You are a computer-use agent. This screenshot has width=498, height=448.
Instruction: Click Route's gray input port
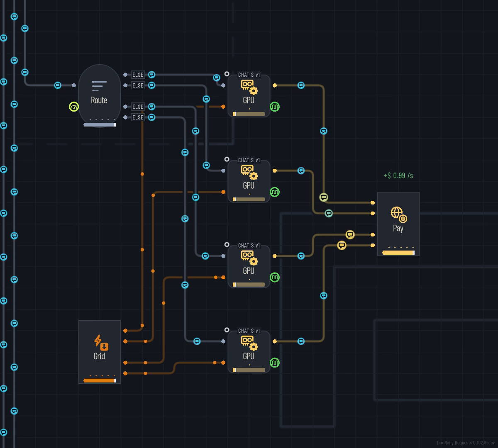pos(74,85)
